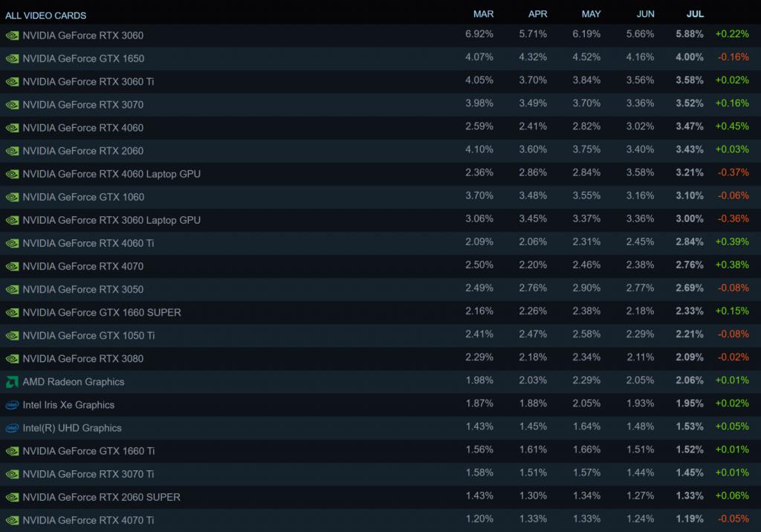Click NVIDIA logo beside GTX 1050 Ti
The width and height of the screenshot is (761, 532).
[12, 336]
